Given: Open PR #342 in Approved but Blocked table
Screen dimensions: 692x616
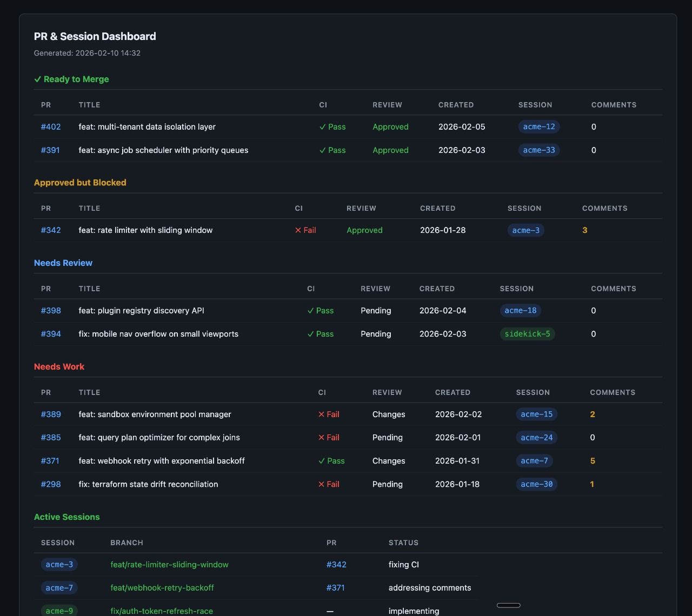Looking at the screenshot, I should coord(51,230).
